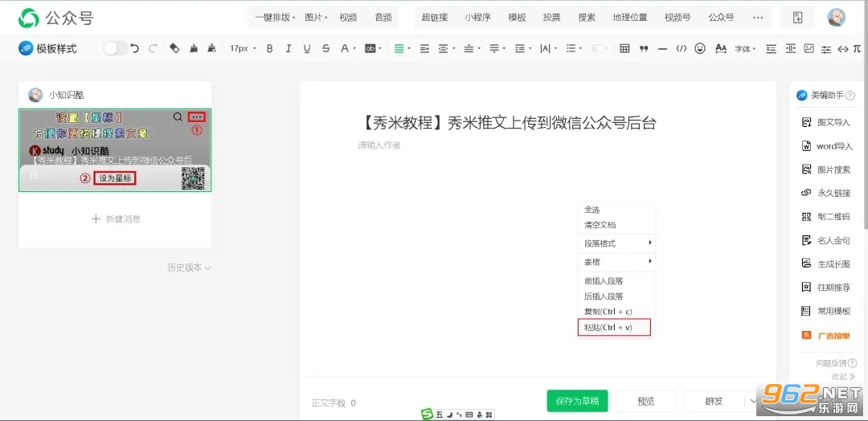Open the emoji picker
868x421 pixels.
pos(700,49)
